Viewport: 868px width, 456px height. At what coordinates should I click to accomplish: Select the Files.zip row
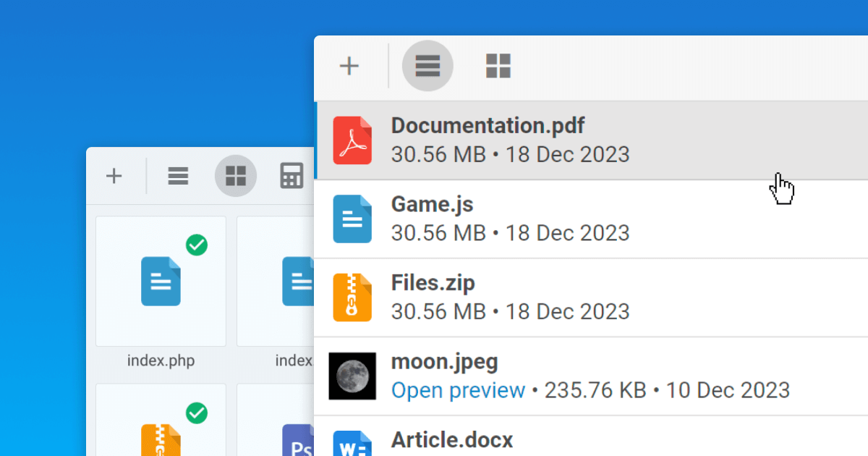click(579, 297)
